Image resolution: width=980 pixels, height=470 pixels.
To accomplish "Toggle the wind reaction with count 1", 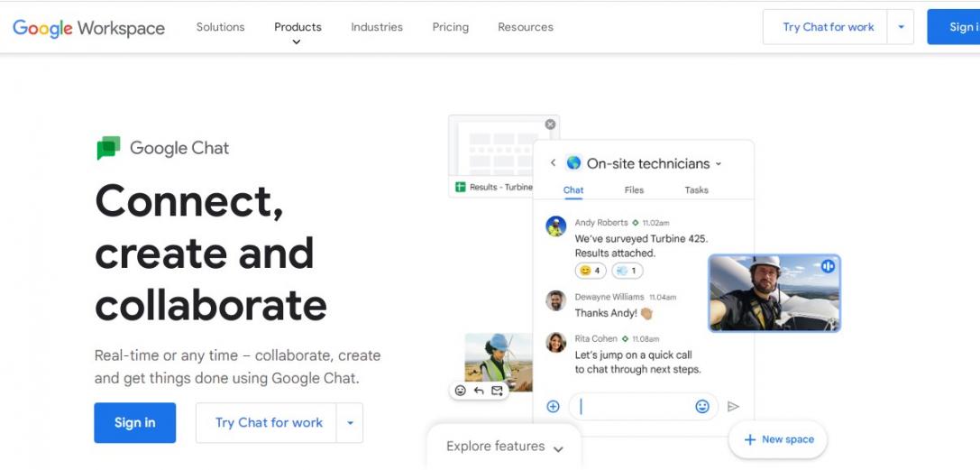I will tap(627, 271).
